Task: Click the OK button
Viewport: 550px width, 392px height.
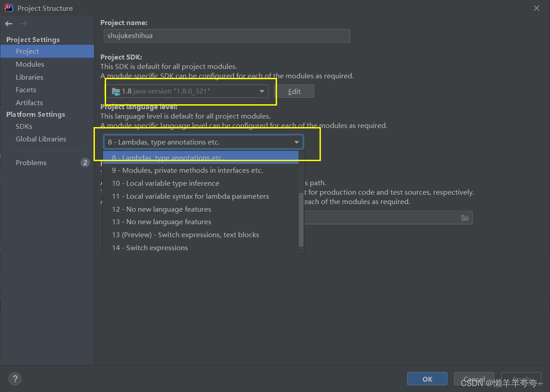Action: click(x=426, y=379)
